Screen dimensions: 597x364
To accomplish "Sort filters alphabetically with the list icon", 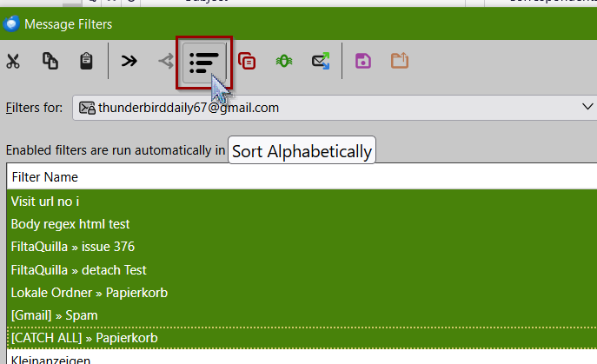I will pyautogui.click(x=204, y=63).
